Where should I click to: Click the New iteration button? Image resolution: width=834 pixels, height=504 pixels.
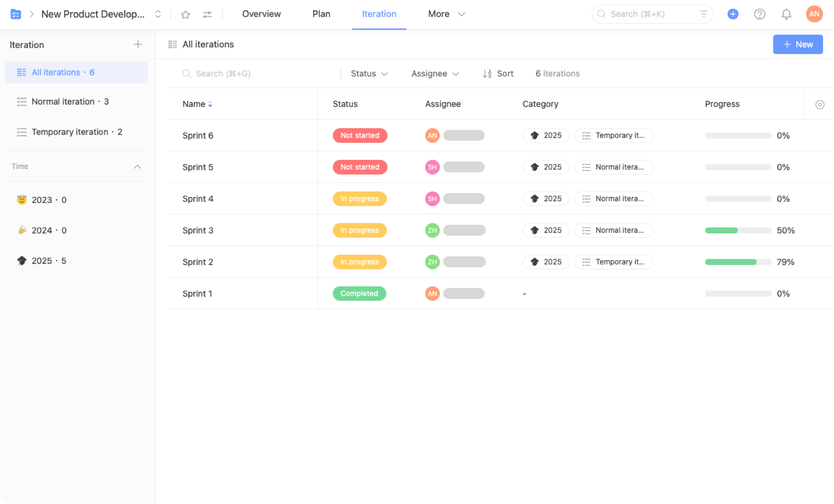(797, 45)
